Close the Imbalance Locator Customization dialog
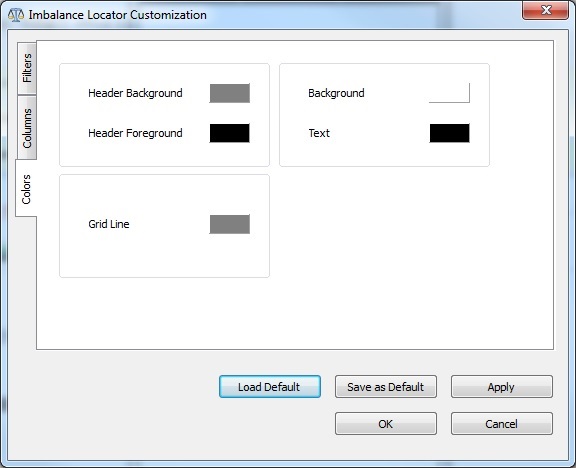The image size is (576, 468). [x=546, y=10]
